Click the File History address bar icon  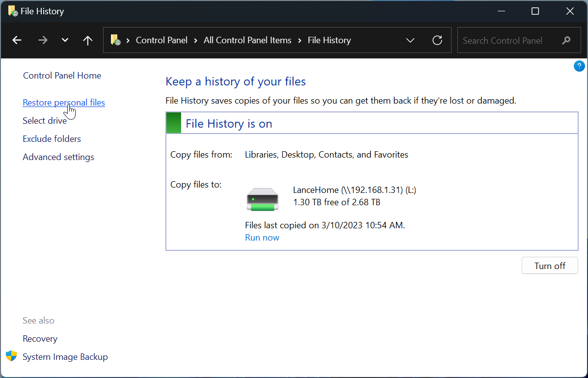point(115,40)
